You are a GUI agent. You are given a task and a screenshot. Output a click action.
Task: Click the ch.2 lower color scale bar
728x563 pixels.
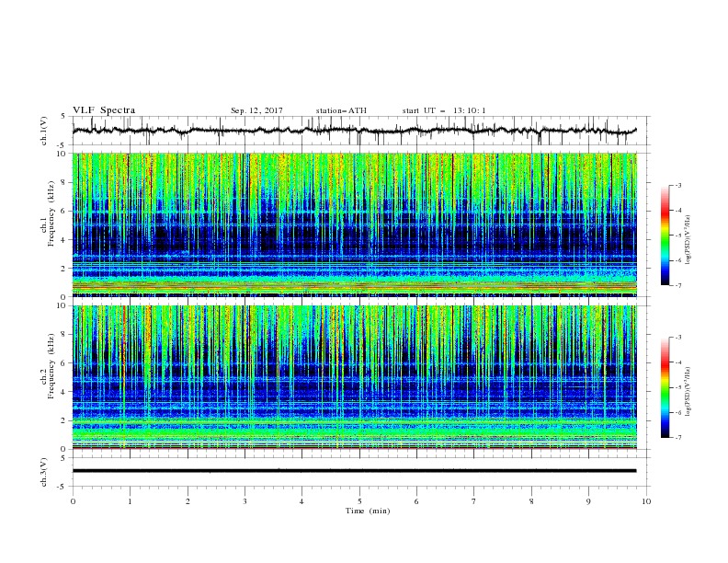click(665, 387)
